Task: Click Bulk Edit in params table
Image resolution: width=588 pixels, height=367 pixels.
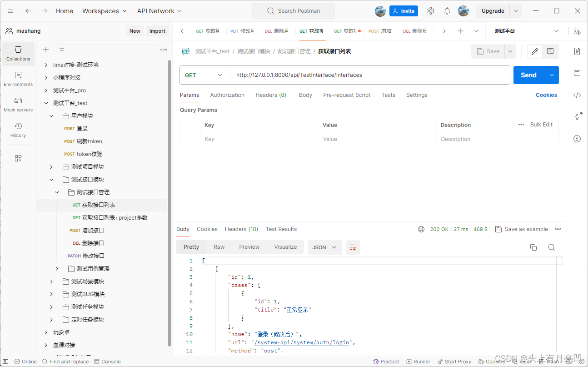Action: (541, 125)
